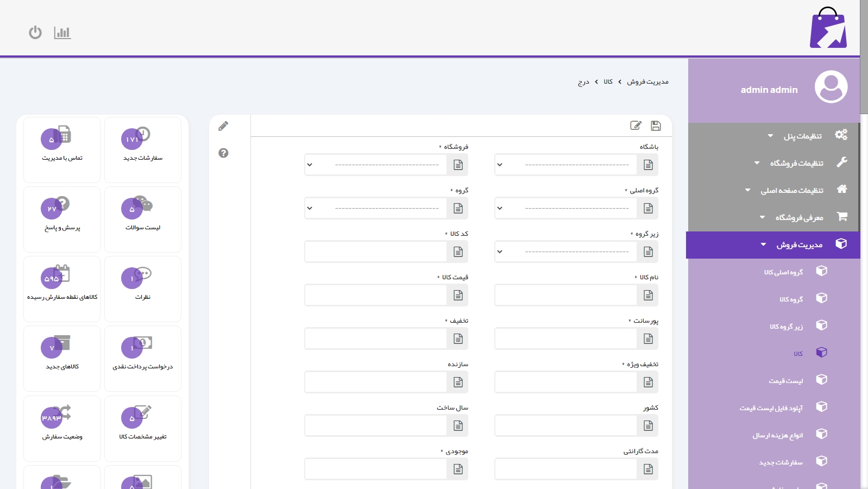Open the bar chart statistics icon
The height and width of the screenshot is (489, 868).
(62, 33)
